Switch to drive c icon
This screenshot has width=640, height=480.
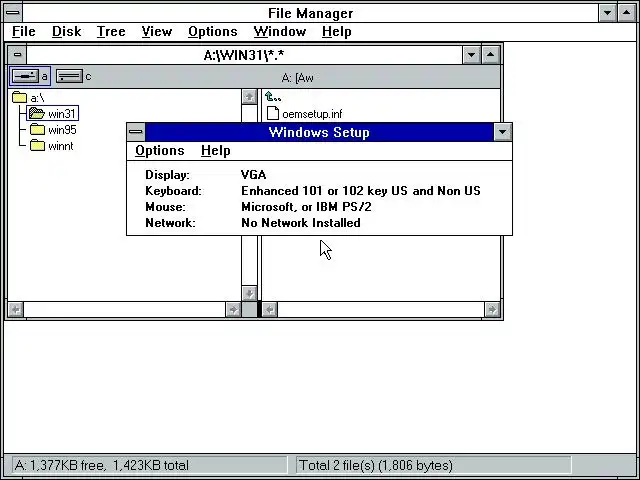coord(69,76)
